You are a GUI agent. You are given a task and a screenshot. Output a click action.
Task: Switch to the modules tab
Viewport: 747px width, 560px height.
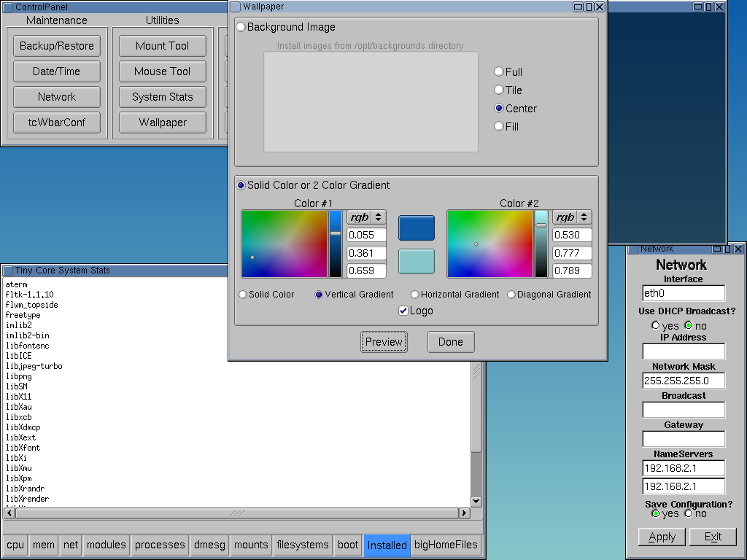pos(107,545)
